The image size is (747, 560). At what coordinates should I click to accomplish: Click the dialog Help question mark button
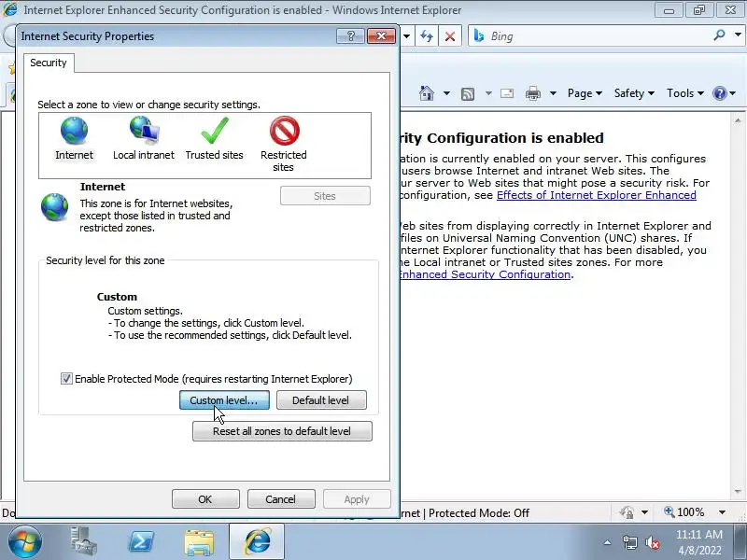(x=350, y=36)
